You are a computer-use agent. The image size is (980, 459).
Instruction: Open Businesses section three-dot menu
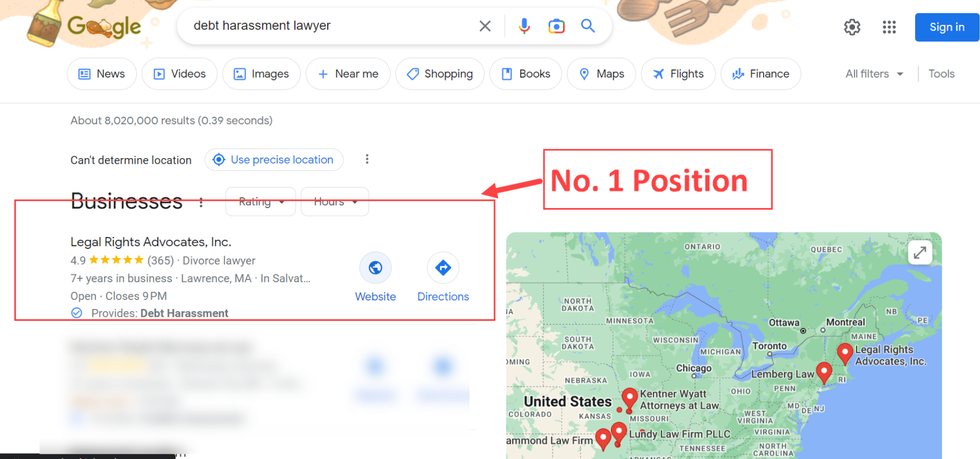pyautogui.click(x=201, y=202)
